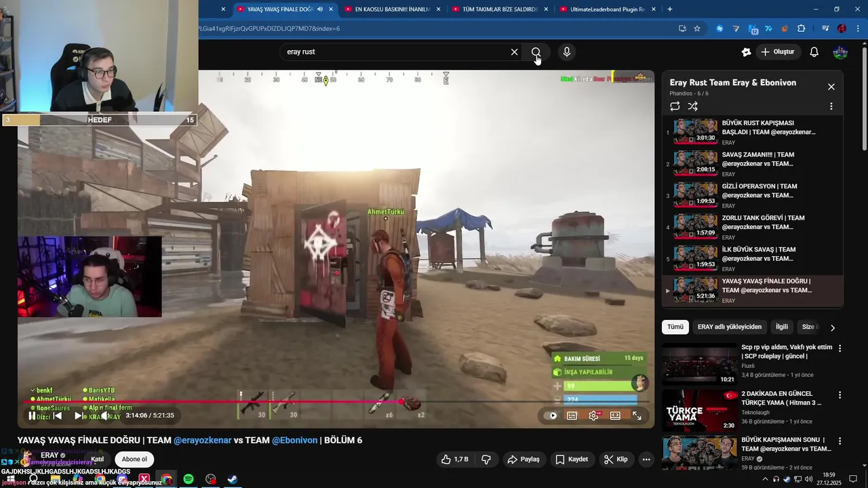868x488 pixels.
Task: Open options for BÜYÜK KAPIŞMANIN SONU video
Action: coord(840,442)
